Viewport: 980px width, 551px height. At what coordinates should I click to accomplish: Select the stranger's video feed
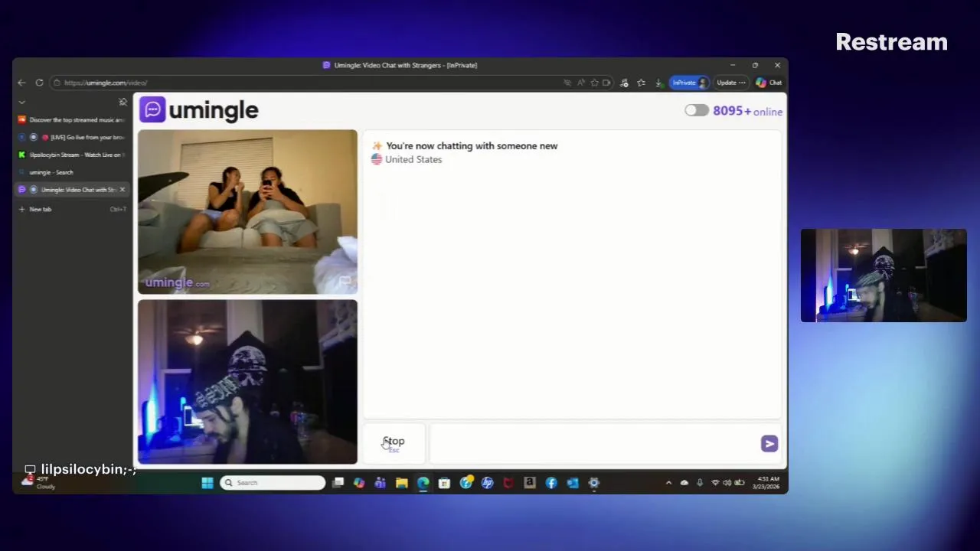tap(247, 212)
